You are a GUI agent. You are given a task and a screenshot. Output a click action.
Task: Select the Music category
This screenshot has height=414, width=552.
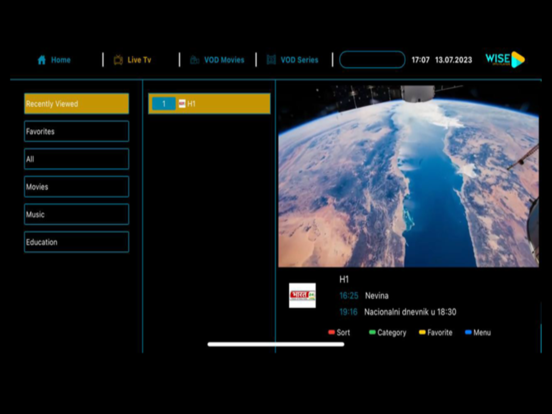pos(76,214)
